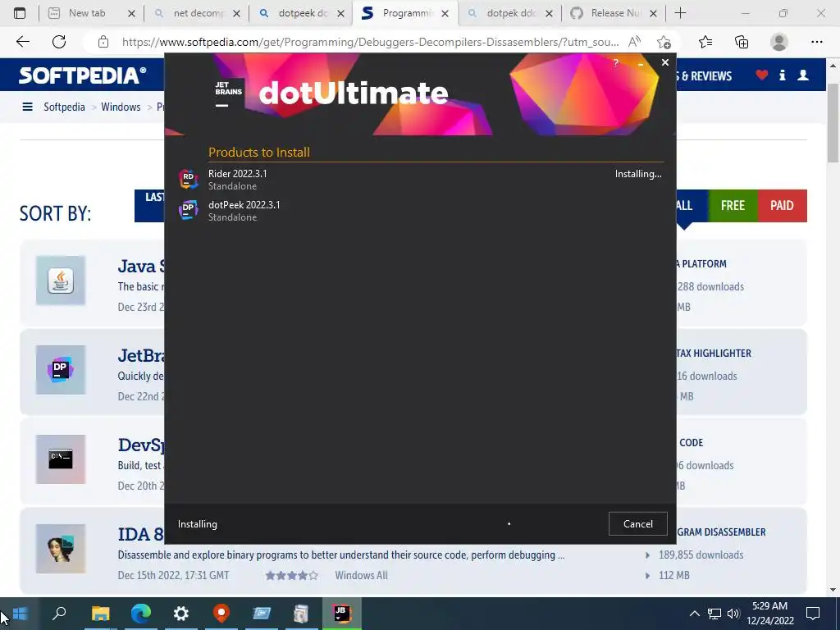Screen dimensions: 840x630
Task: Open the JetBrains dotPeek listing thumbnail
Action: [x=61, y=370]
